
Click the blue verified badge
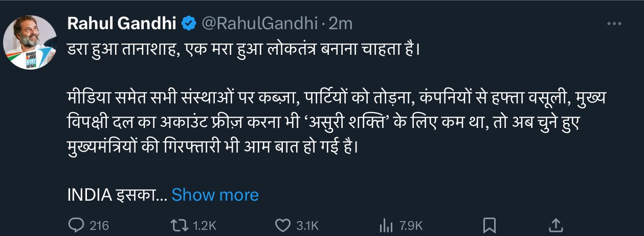point(189,24)
